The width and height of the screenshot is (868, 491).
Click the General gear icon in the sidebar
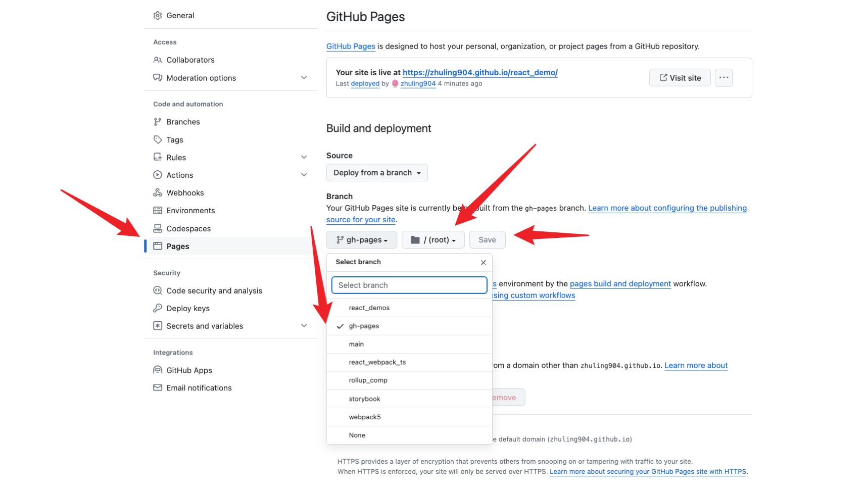tap(158, 16)
